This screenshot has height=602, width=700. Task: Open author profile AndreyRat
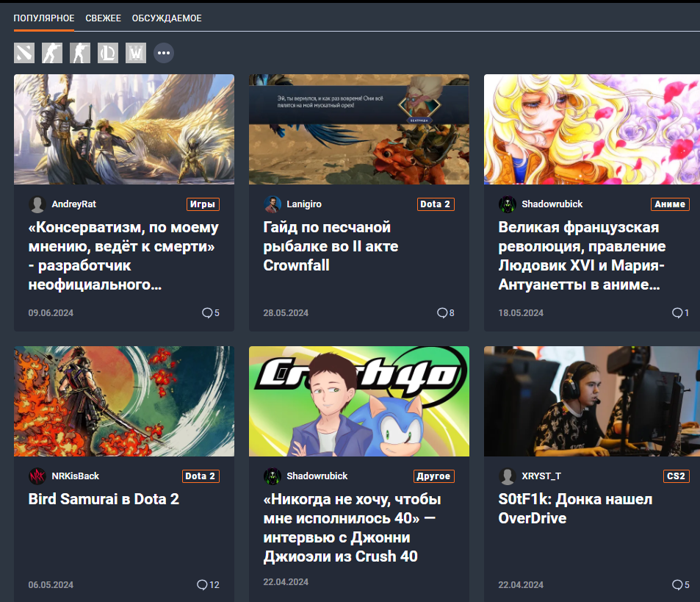73,204
